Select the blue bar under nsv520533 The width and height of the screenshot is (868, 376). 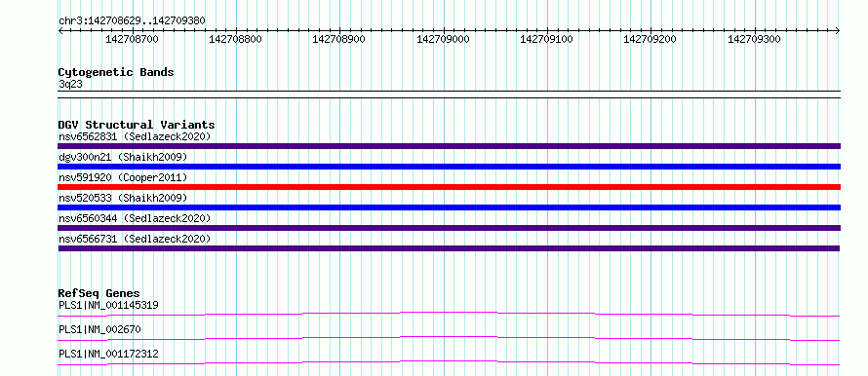pyautogui.click(x=450, y=207)
